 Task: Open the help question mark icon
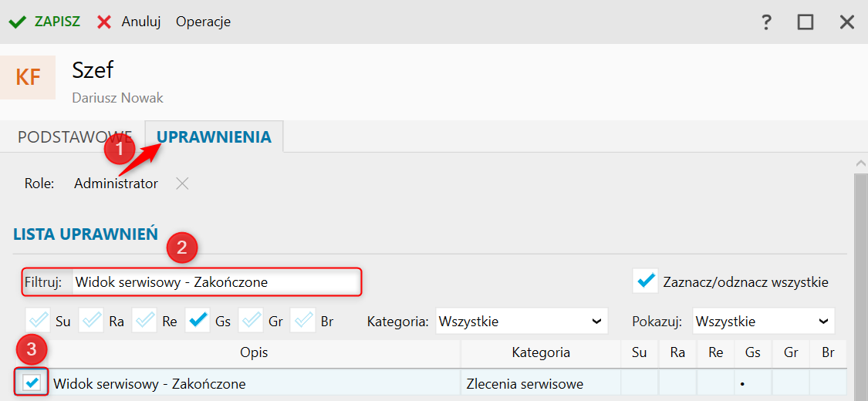coord(766,22)
